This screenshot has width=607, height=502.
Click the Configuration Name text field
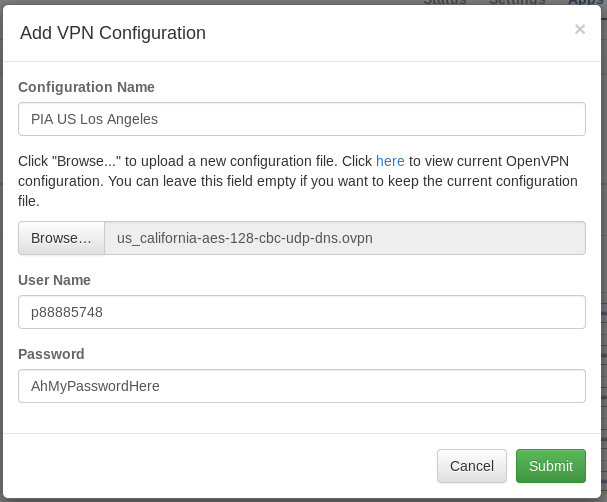coord(301,119)
